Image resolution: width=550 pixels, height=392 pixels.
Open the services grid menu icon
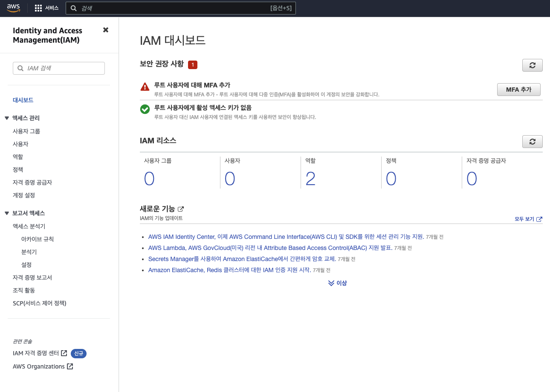click(38, 8)
